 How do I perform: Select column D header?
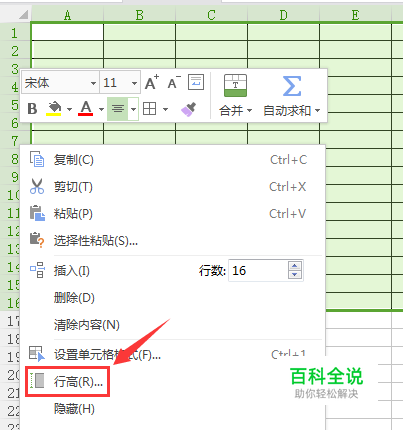pyautogui.click(x=283, y=15)
